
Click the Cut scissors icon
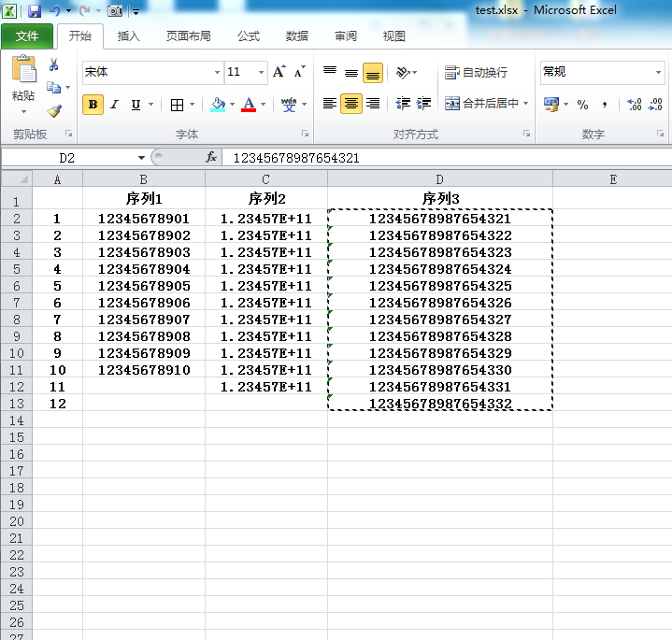pyautogui.click(x=53, y=64)
